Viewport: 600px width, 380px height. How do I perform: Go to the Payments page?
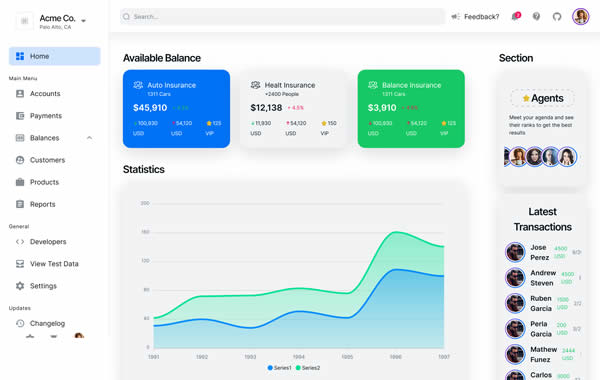click(55, 116)
